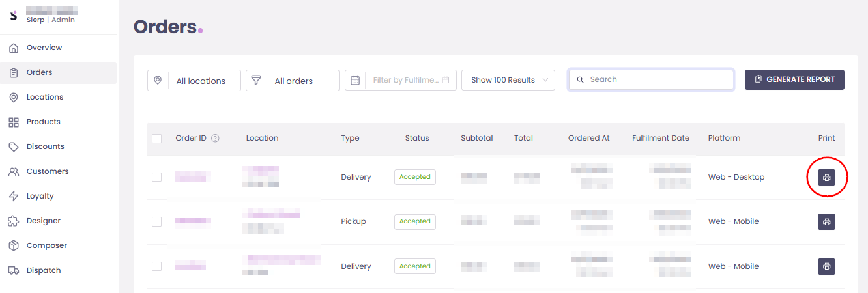
Task: Click the Generate Report button
Action: click(794, 79)
